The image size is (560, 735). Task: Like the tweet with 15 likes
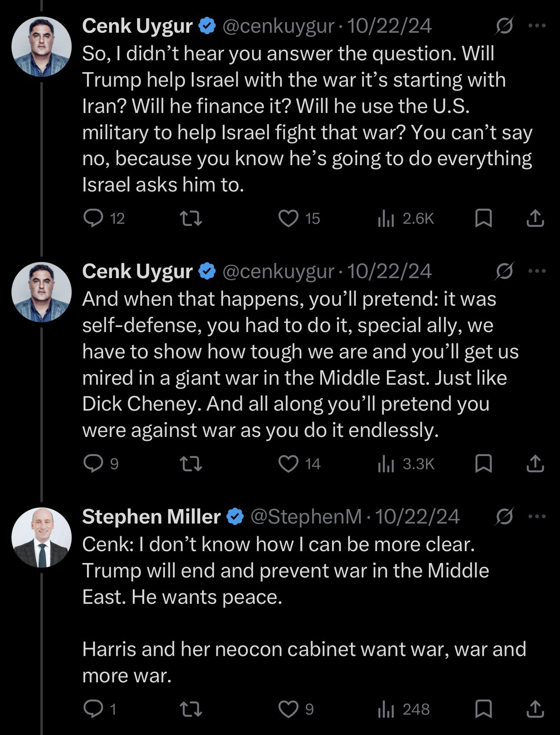point(288,218)
